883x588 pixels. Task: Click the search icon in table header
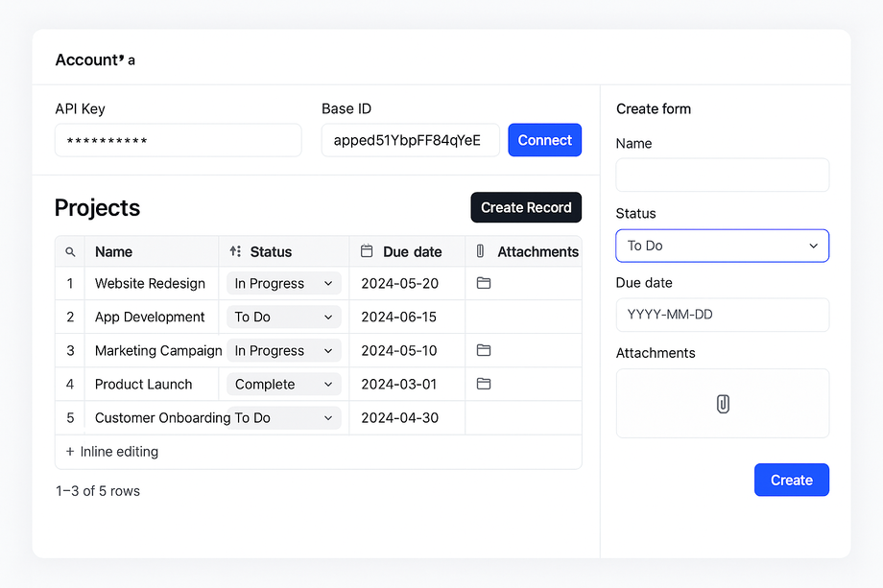pyautogui.click(x=70, y=252)
